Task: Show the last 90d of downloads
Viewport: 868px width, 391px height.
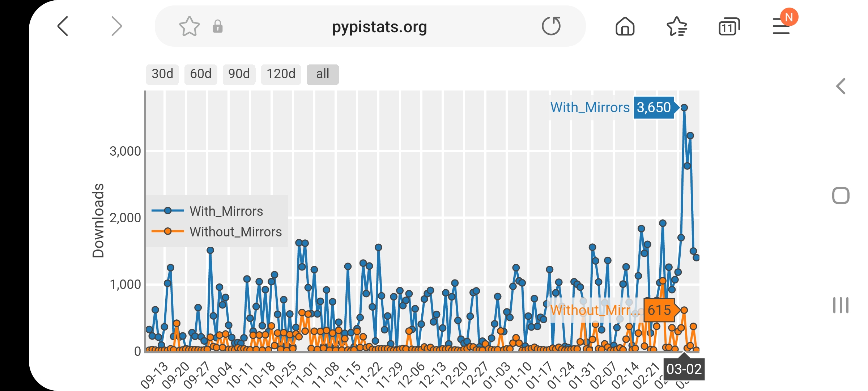Action: 239,74
